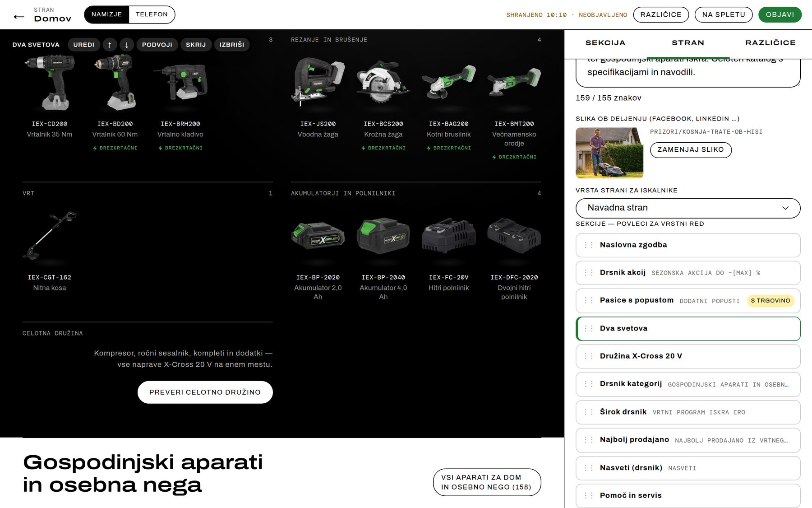Click the Na spletu button

(724, 14)
